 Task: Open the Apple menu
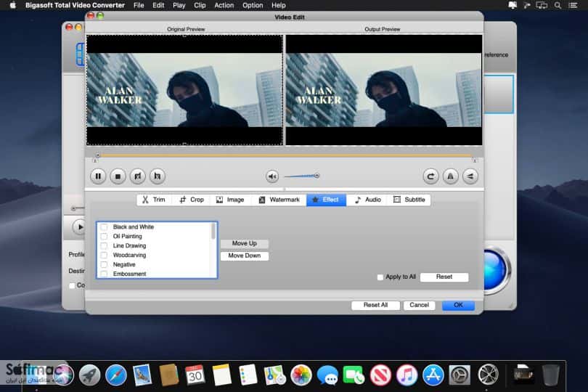coord(13,5)
